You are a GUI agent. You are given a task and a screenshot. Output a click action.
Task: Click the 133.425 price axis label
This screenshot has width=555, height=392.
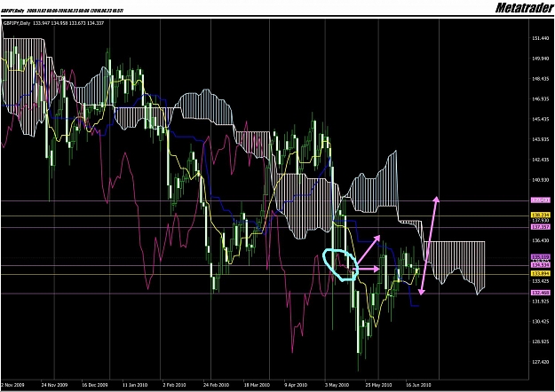pos(540,281)
